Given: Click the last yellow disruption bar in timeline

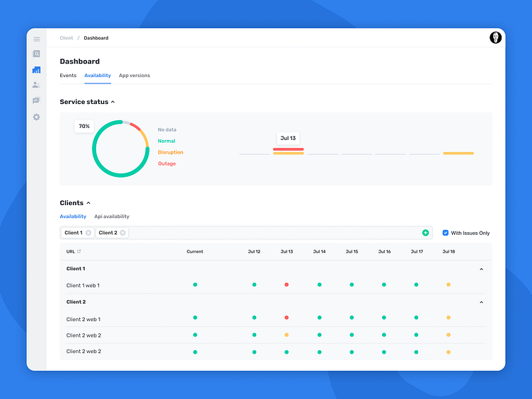Looking at the screenshot, I should [458, 154].
